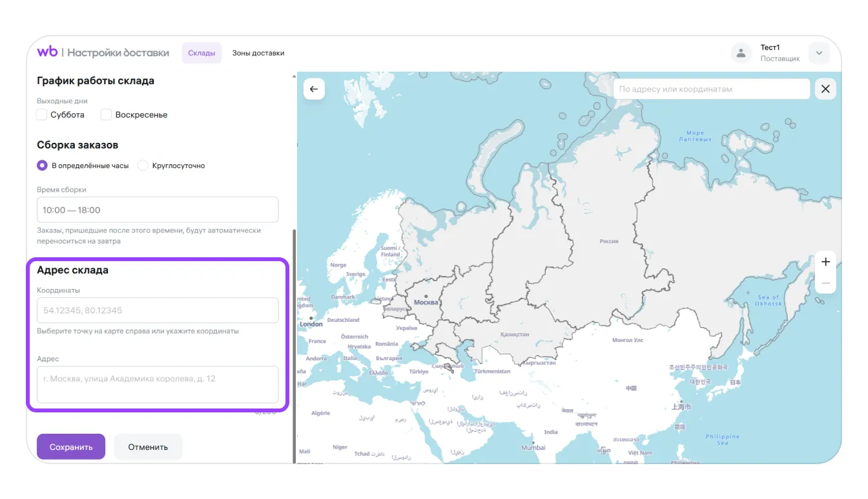Click the wb logo

tap(47, 52)
